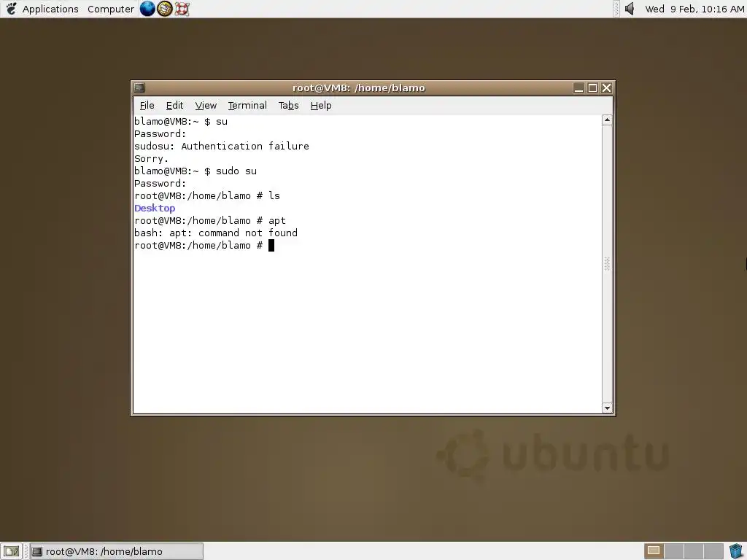Click the blue Desktop directory text

[x=155, y=208]
